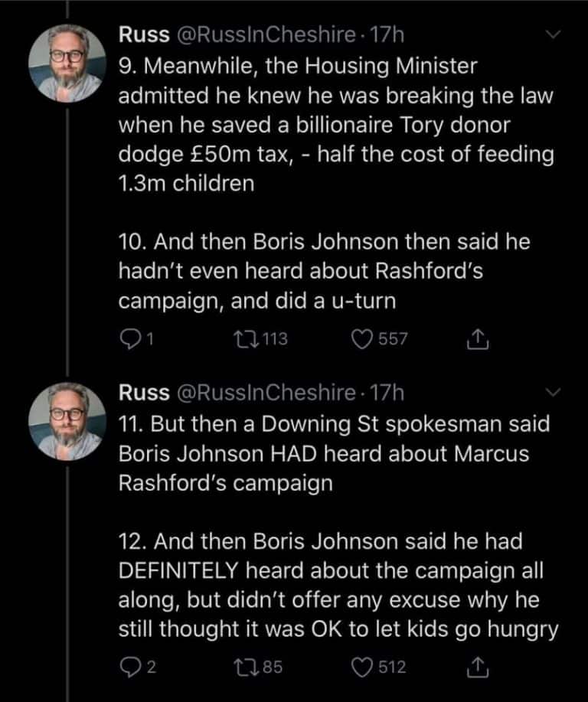Click the retweet icon under the second tweet
The width and height of the screenshot is (588, 702).
248,667
